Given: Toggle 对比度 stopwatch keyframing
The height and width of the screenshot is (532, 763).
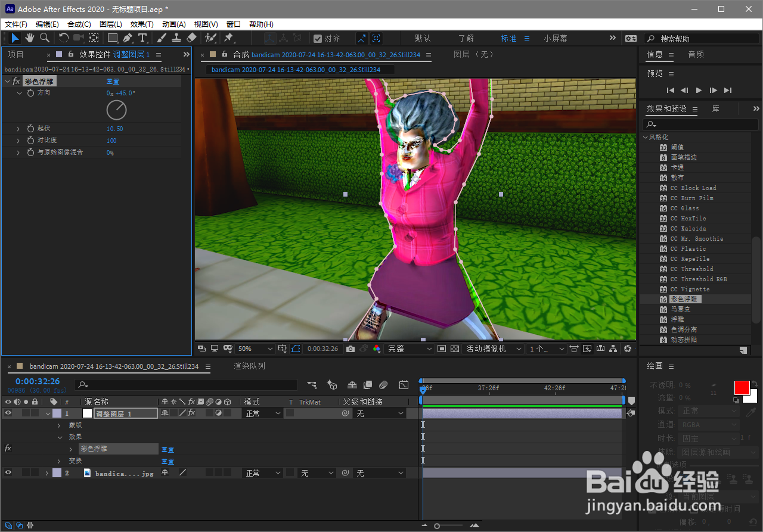Looking at the screenshot, I should [31, 141].
